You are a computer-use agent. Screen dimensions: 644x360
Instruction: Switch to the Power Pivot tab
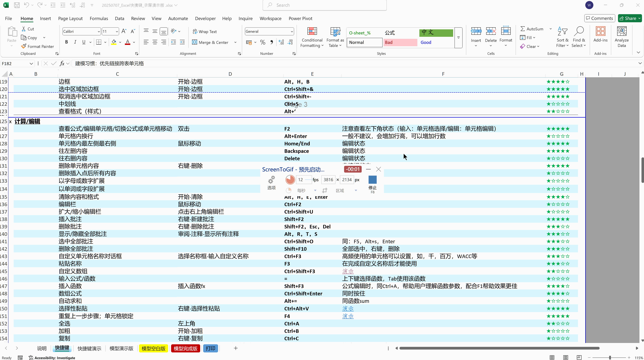(x=300, y=19)
